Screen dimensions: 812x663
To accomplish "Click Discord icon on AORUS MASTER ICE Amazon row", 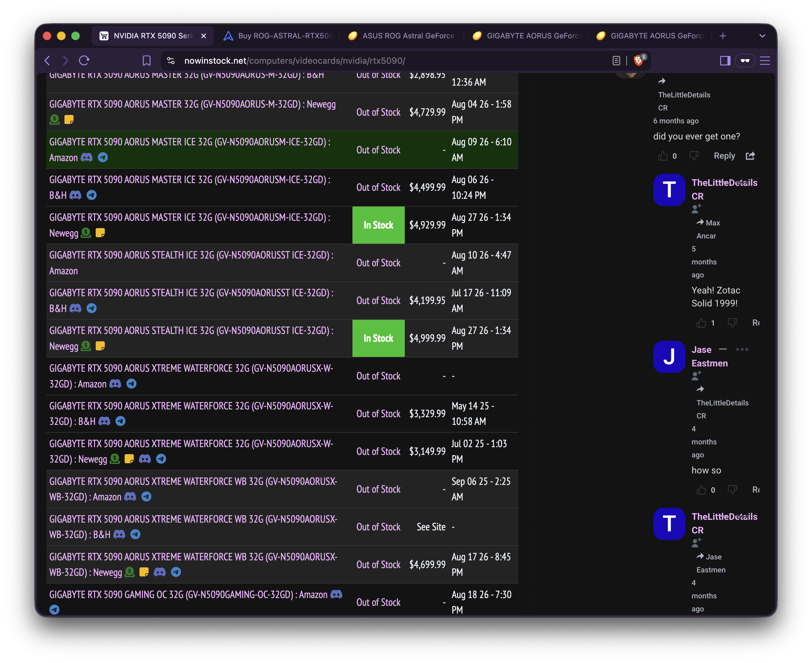I will click(87, 157).
